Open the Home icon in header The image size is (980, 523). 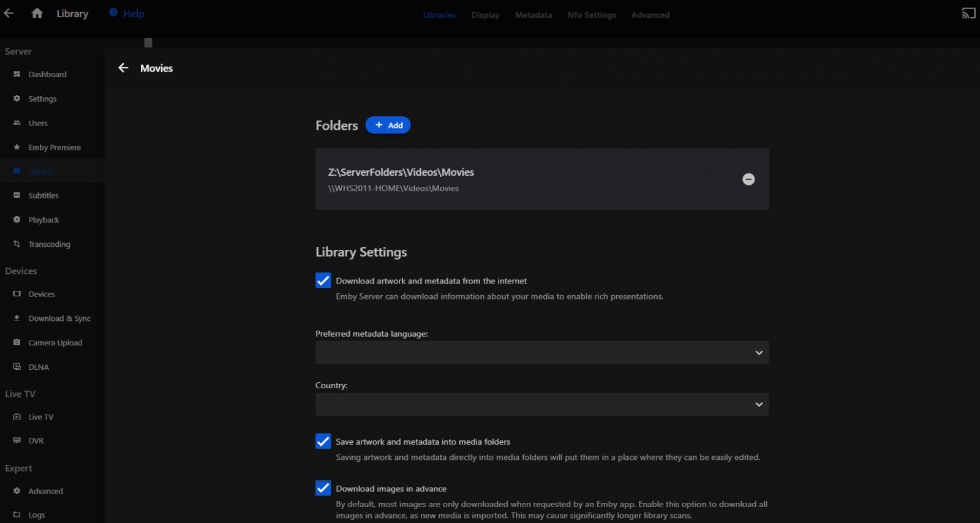point(37,13)
